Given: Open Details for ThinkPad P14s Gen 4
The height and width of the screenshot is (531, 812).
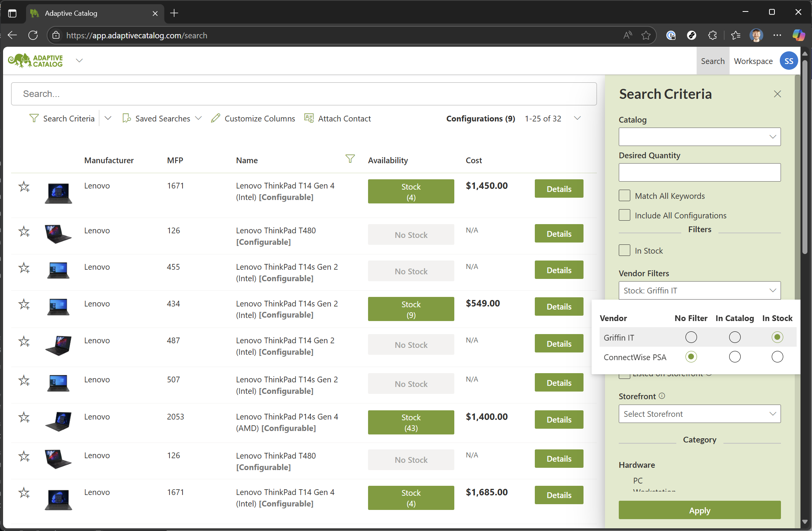Looking at the screenshot, I should [x=559, y=420].
